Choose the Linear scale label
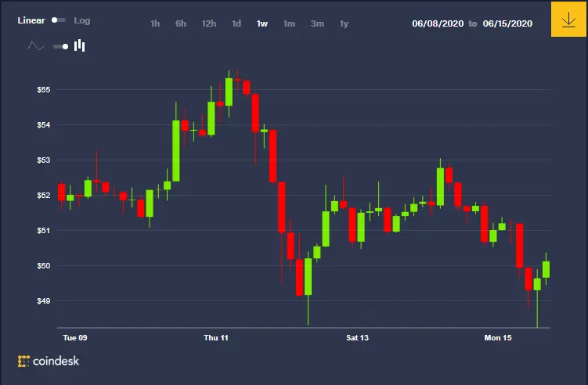Image resolution: width=588 pixels, height=385 pixels. pyautogui.click(x=31, y=20)
